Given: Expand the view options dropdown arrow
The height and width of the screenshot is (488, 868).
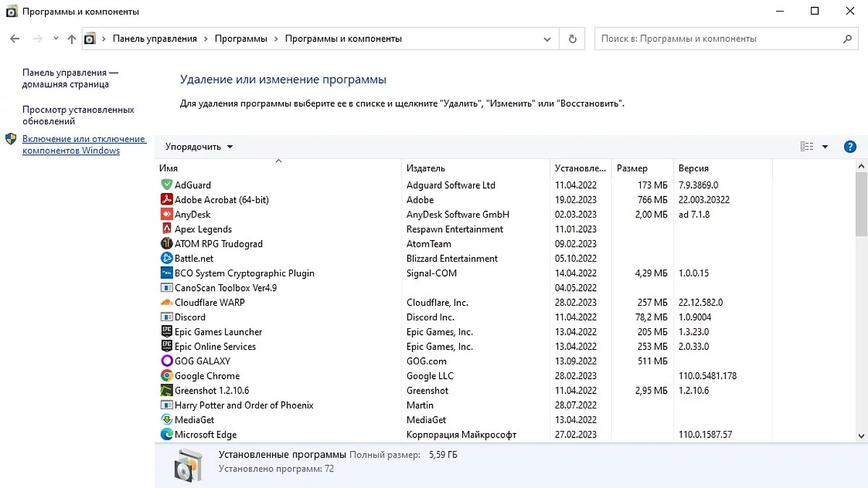Looking at the screenshot, I should pos(825,147).
